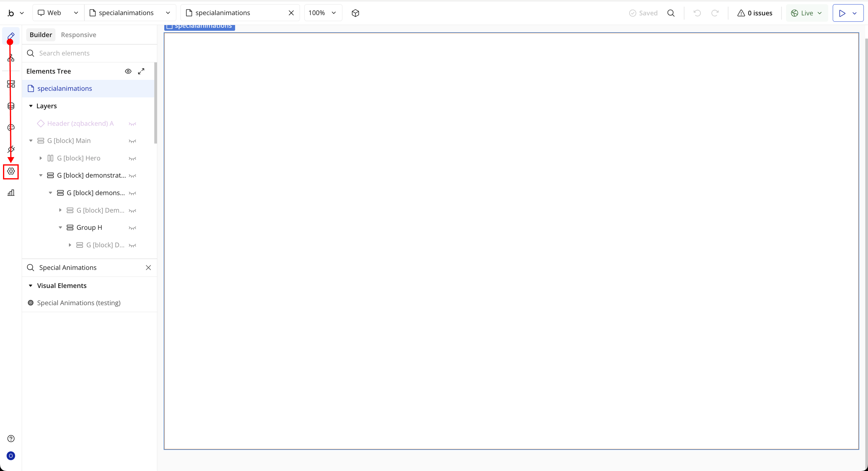Open the 100% zoom dropdown
The height and width of the screenshot is (471, 868).
(322, 13)
